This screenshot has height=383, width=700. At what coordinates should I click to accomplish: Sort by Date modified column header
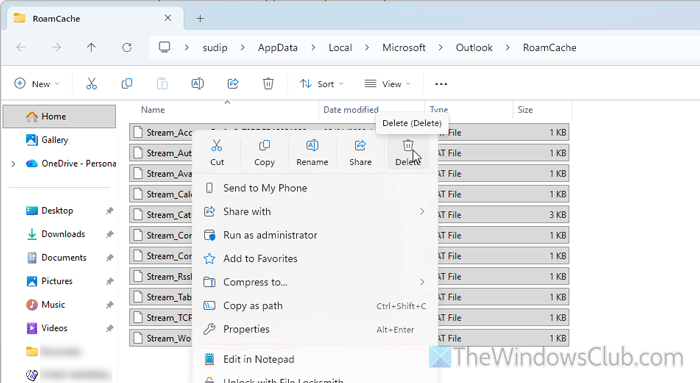tap(351, 110)
